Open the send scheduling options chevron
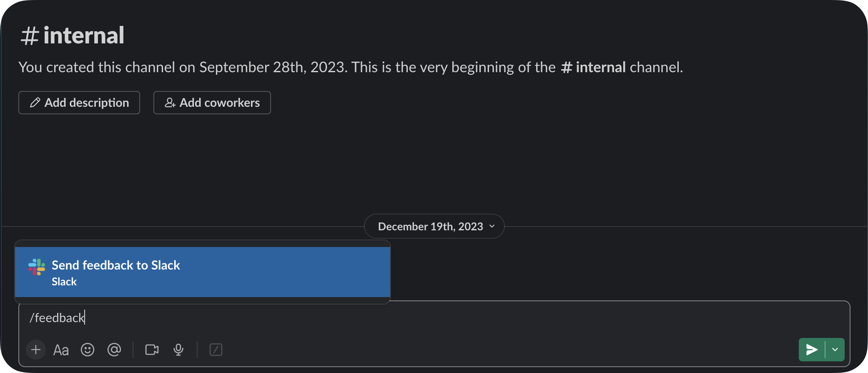The width and height of the screenshot is (868, 373). coord(835,350)
